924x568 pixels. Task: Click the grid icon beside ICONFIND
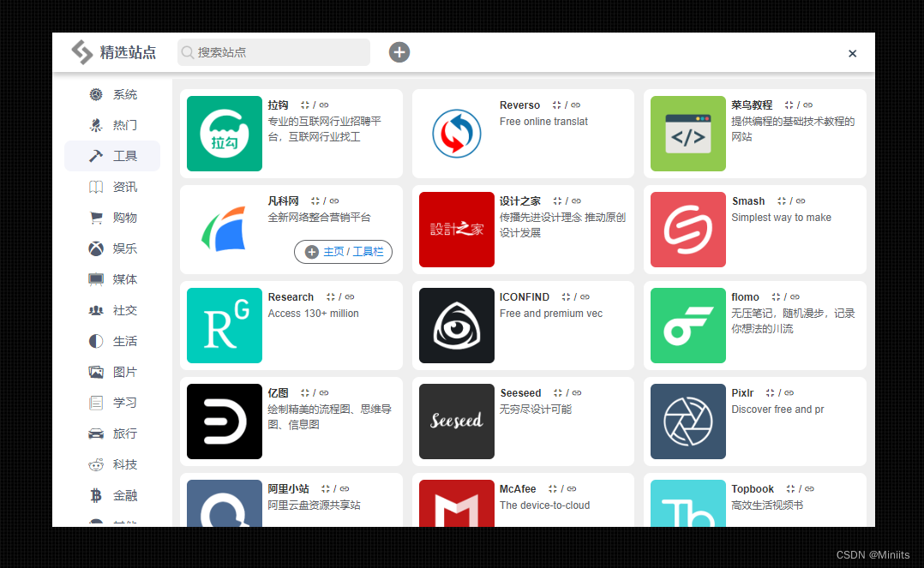tap(566, 297)
